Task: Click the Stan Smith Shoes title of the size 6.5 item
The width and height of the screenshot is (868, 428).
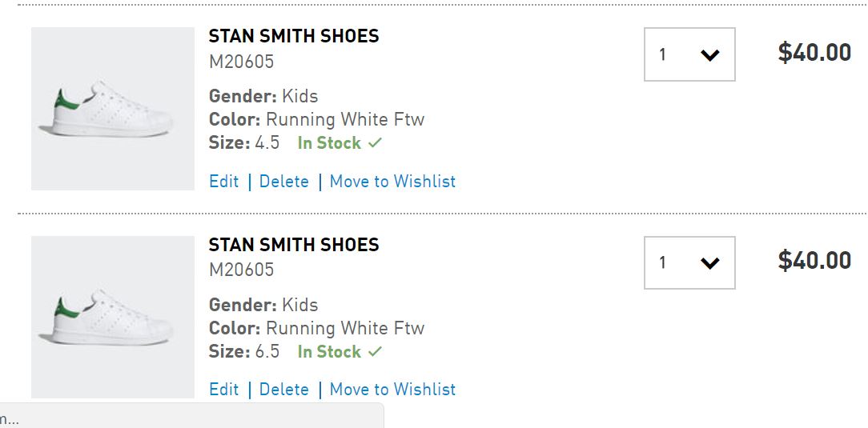Action: click(294, 245)
